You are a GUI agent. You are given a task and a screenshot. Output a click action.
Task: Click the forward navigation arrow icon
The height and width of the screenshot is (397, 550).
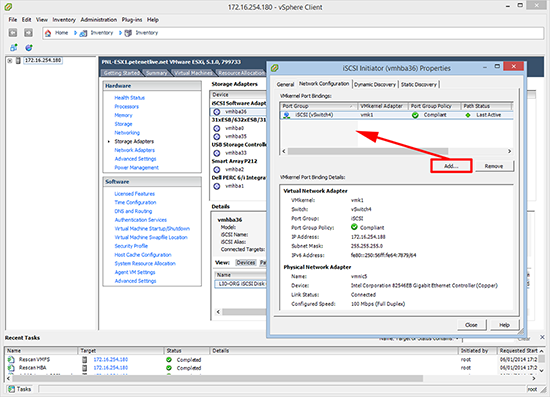28,33
